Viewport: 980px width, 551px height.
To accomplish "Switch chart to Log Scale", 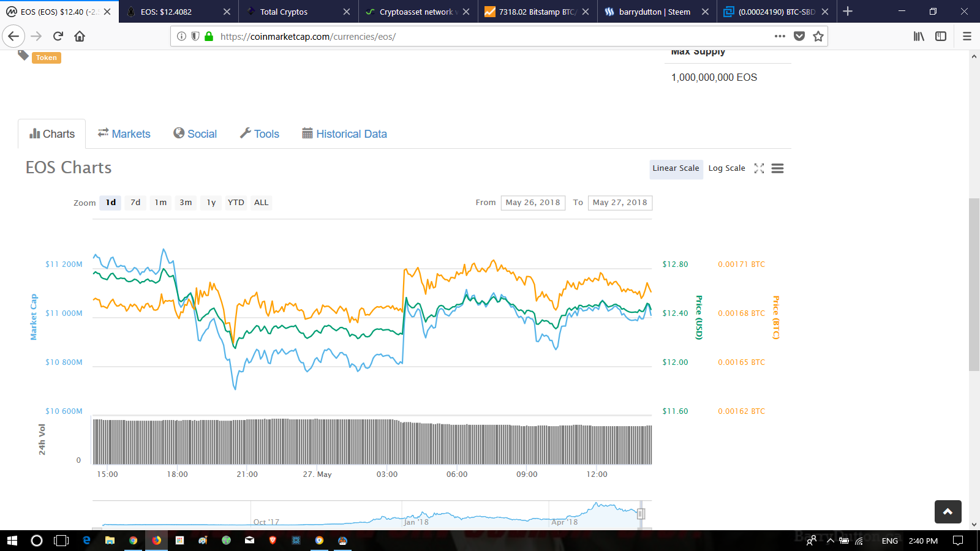I will tap(726, 168).
